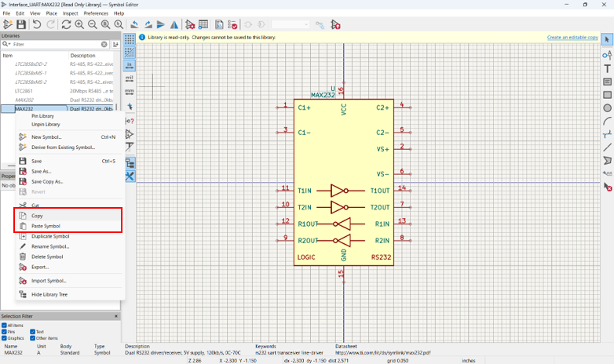Click the Save toolbar icon
This screenshot has height=364, width=614.
(21, 24)
